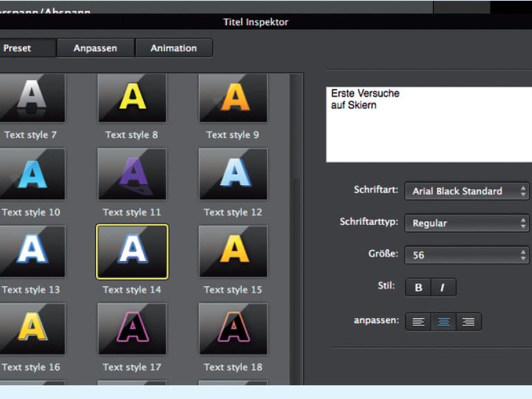Click the "Text style 18" label
Image resolution: width=532 pixels, height=399 pixels.
[233, 367]
